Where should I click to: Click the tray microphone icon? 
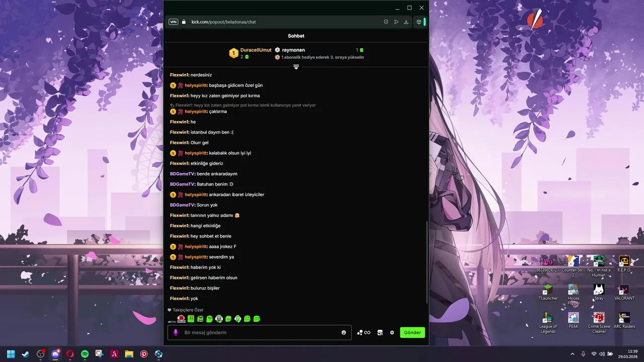coord(583,354)
